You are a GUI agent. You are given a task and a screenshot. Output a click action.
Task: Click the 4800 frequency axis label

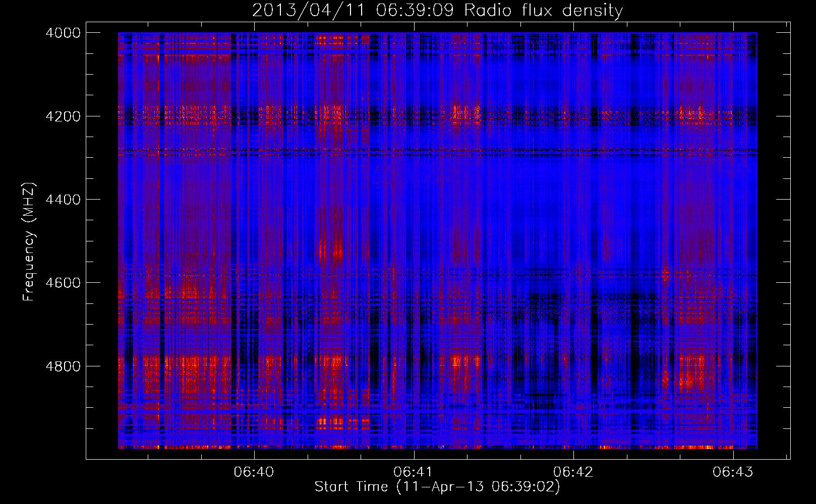(x=63, y=366)
